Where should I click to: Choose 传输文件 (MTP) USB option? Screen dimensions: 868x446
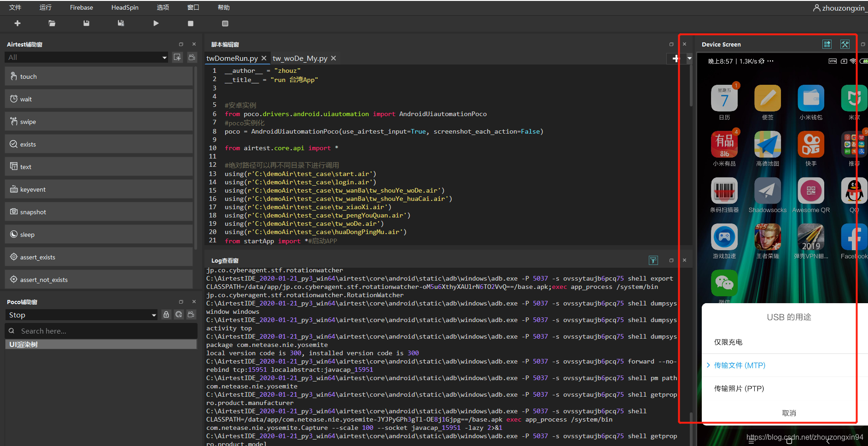[784, 365]
